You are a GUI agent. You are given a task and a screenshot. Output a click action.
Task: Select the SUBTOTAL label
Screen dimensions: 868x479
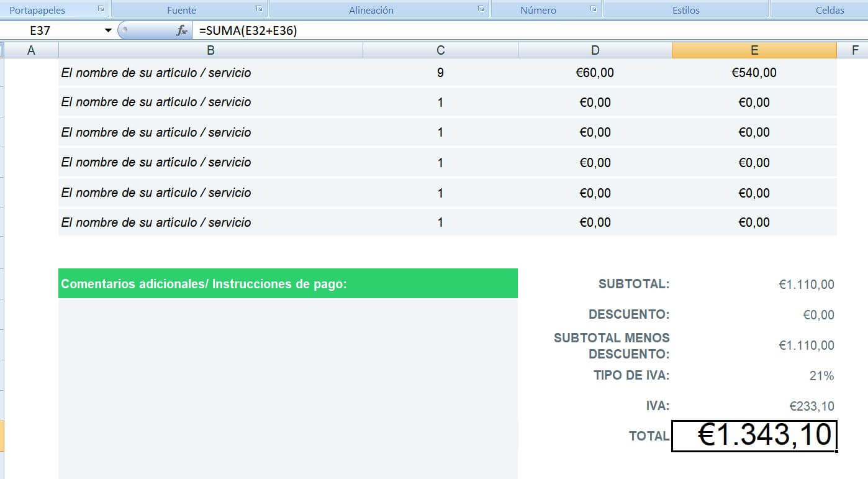pyautogui.click(x=634, y=285)
